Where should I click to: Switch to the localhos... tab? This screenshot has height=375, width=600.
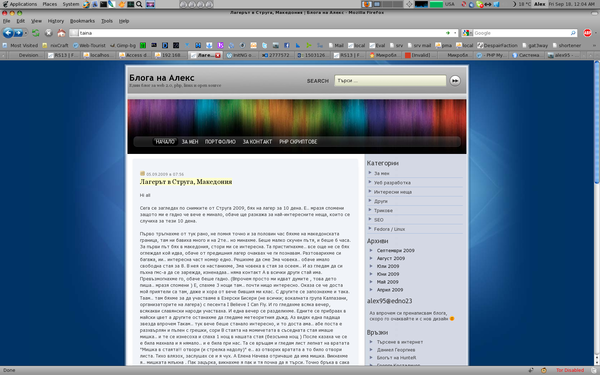[x=99, y=55]
